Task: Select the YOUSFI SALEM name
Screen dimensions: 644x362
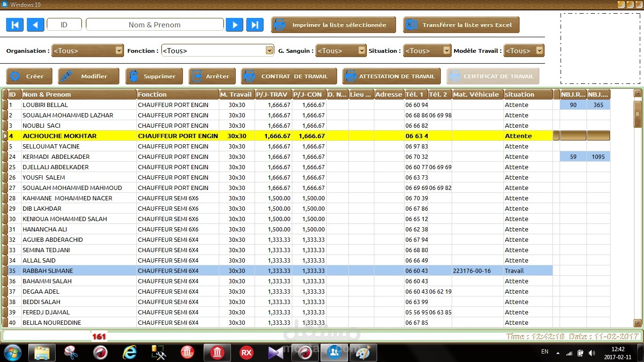Action: pos(44,177)
